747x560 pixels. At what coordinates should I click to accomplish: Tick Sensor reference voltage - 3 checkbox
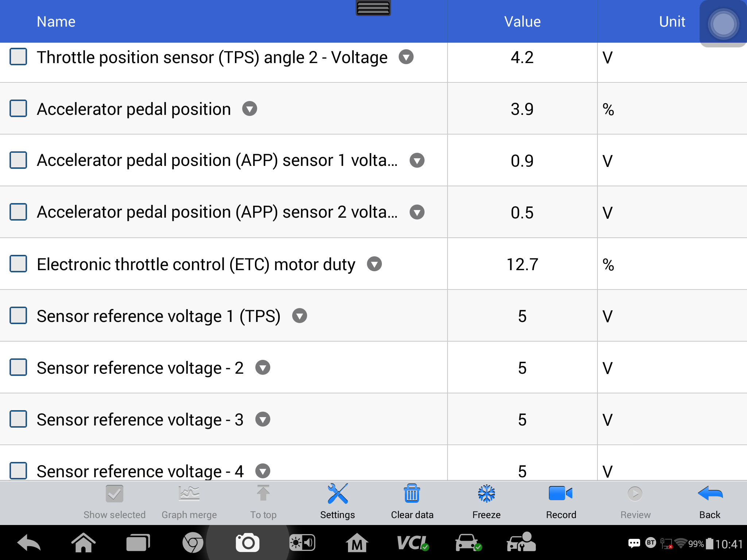point(18,419)
